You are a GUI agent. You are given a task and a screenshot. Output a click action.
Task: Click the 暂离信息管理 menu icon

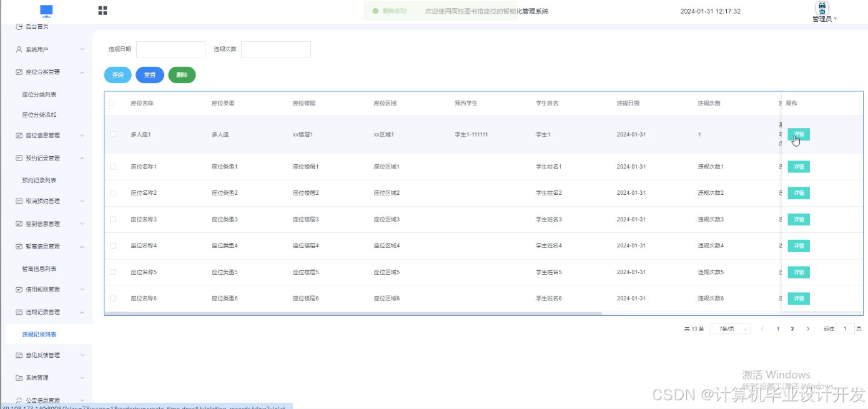point(19,246)
